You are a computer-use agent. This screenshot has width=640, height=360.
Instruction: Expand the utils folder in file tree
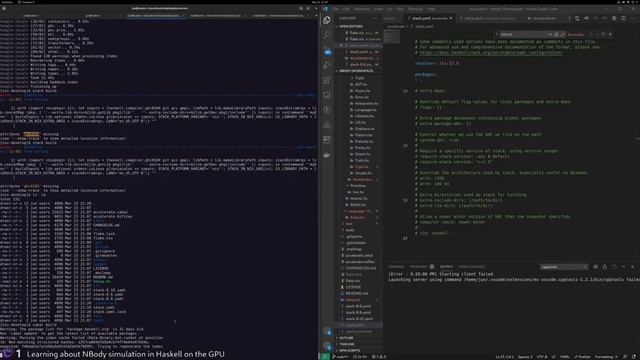point(350,230)
